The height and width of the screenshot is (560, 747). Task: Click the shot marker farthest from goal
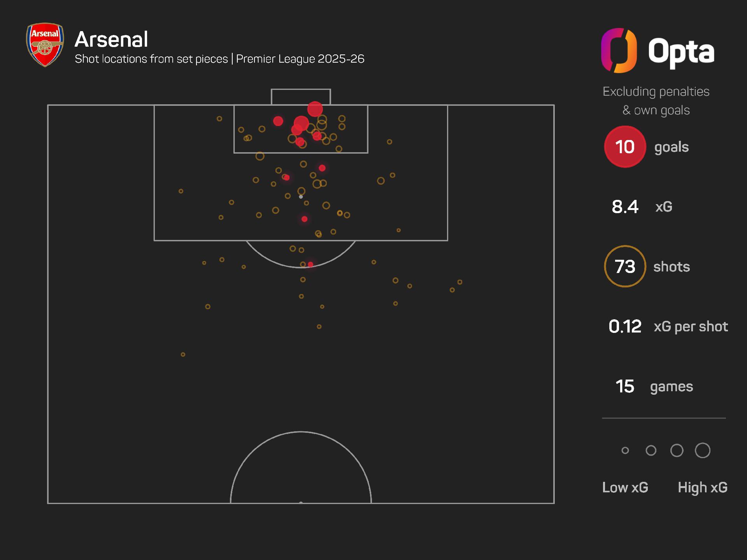pyautogui.click(x=183, y=355)
